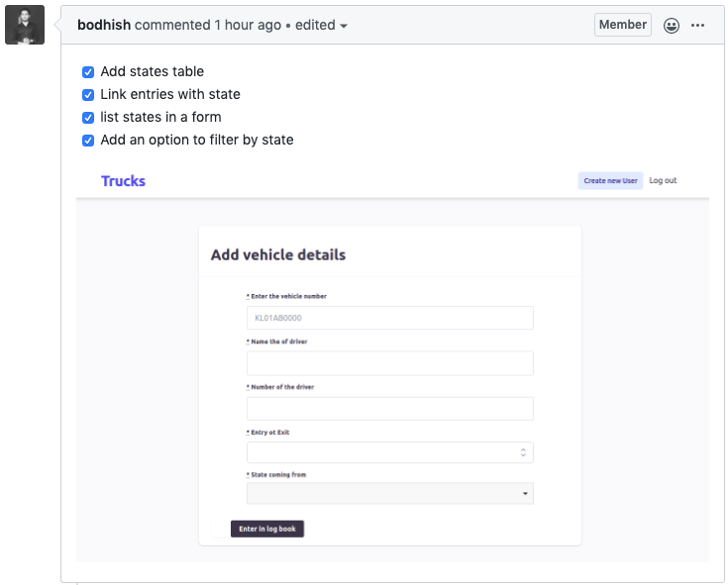The width and height of the screenshot is (728, 585).
Task: Select the 'Number of the driver' field
Action: click(389, 409)
